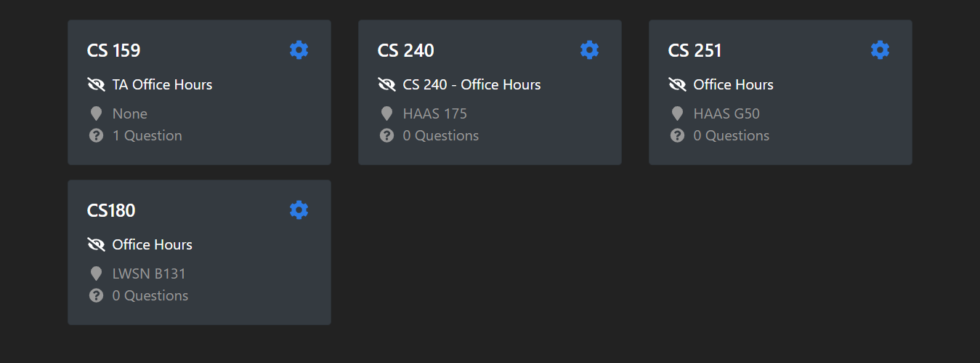The image size is (980, 363).
Task: Open settings gear for CS 240
Action: pos(589,50)
